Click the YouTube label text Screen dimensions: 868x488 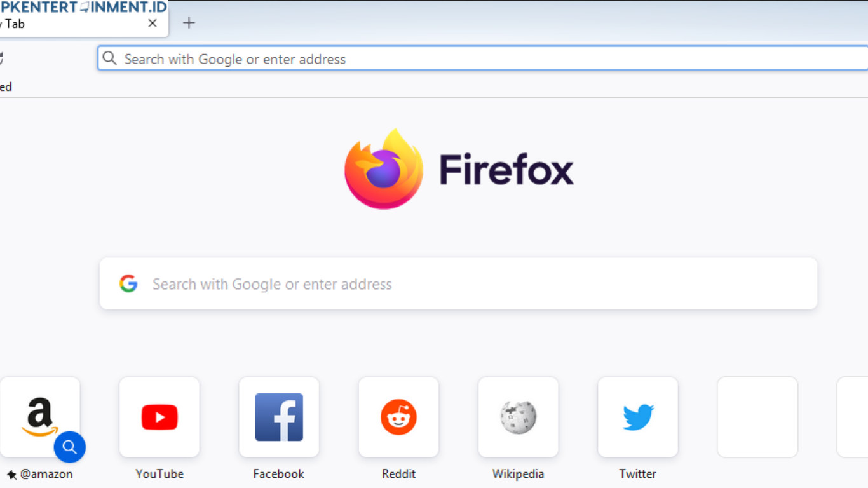(x=159, y=474)
